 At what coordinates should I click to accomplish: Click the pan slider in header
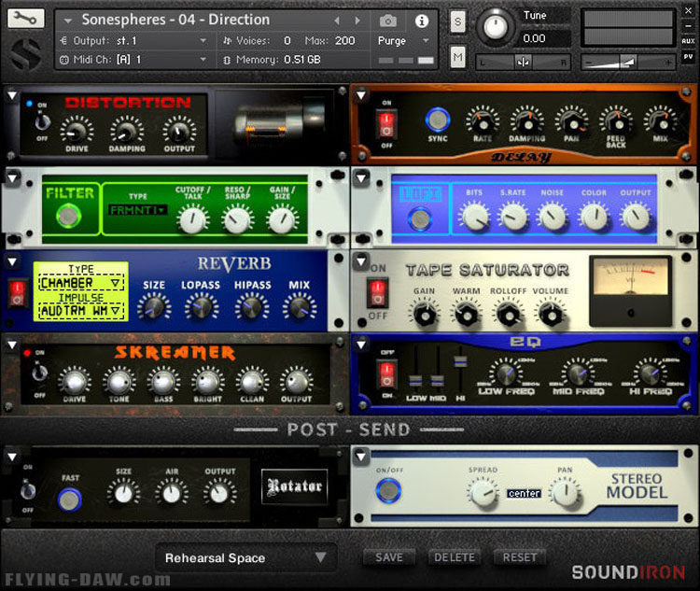coord(523,63)
